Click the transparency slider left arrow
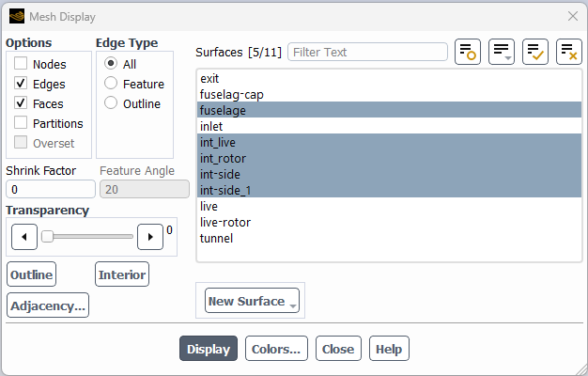 pos(23,237)
